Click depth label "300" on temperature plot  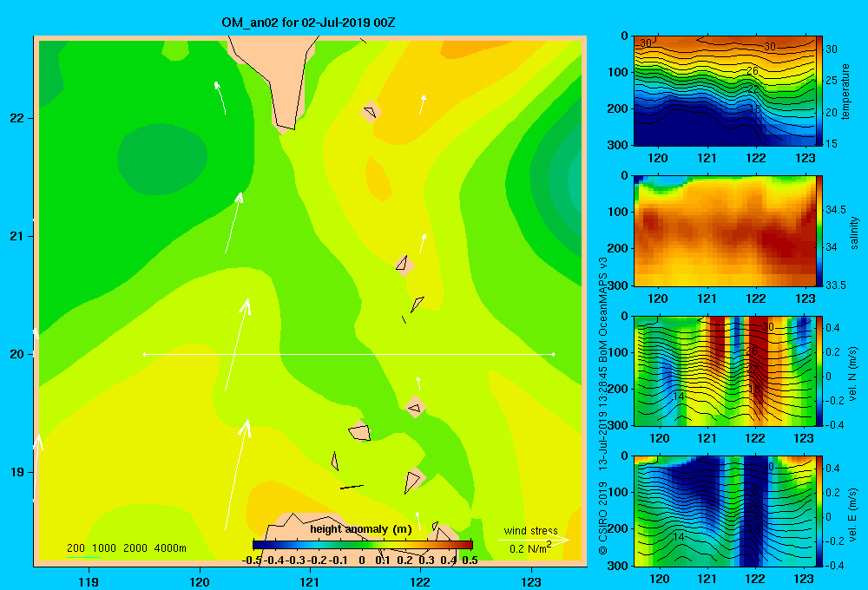(618, 145)
